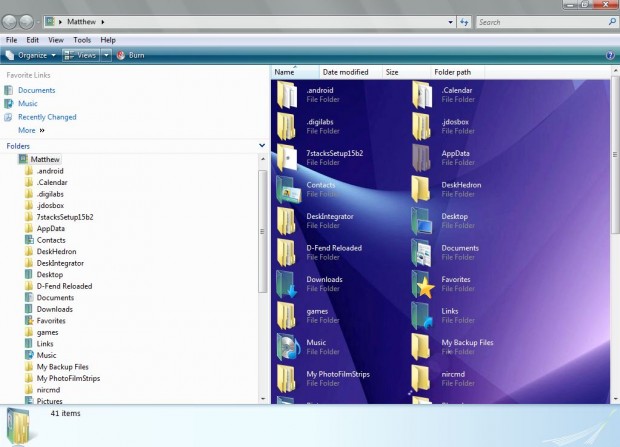Select the Links folder icon in file pane

coord(422,316)
